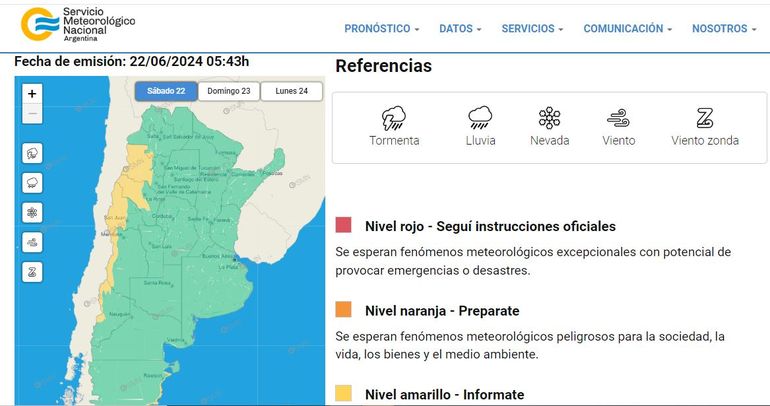The width and height of the screenshot is (770, 406).
Task: Switch to Domingo 23 forecast
Action: coord(228,91)
